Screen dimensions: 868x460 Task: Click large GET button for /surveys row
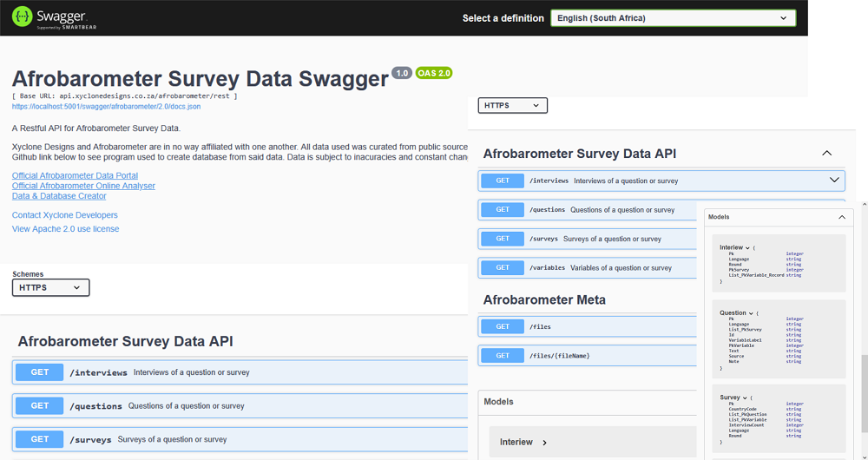[x=40, y=439]
